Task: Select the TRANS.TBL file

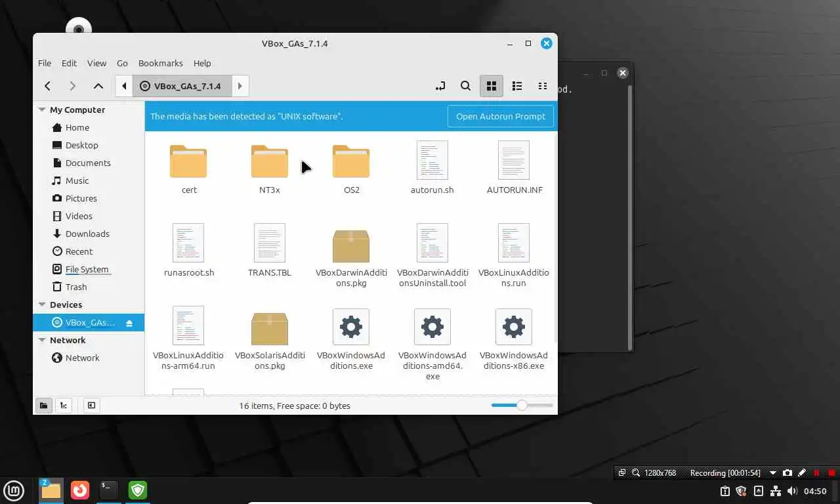Action: coord(270,251)
